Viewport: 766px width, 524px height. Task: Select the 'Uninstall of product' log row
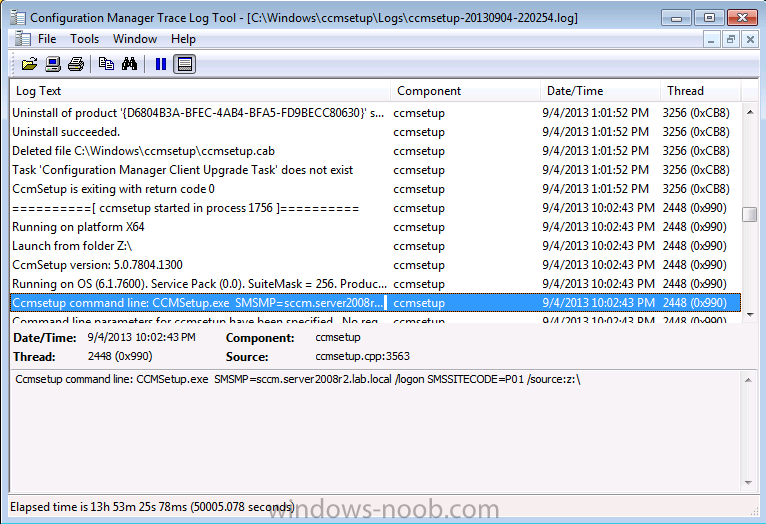point(375,113)
